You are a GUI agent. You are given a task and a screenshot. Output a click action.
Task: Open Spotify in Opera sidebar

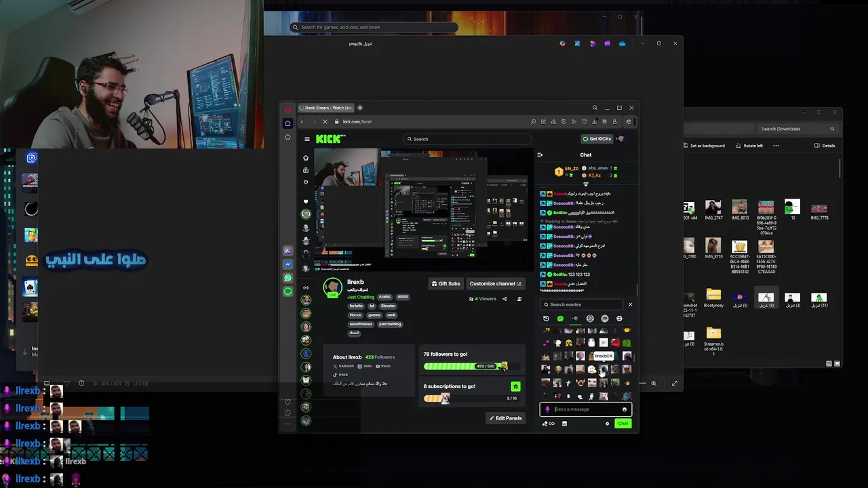[288, 291]
